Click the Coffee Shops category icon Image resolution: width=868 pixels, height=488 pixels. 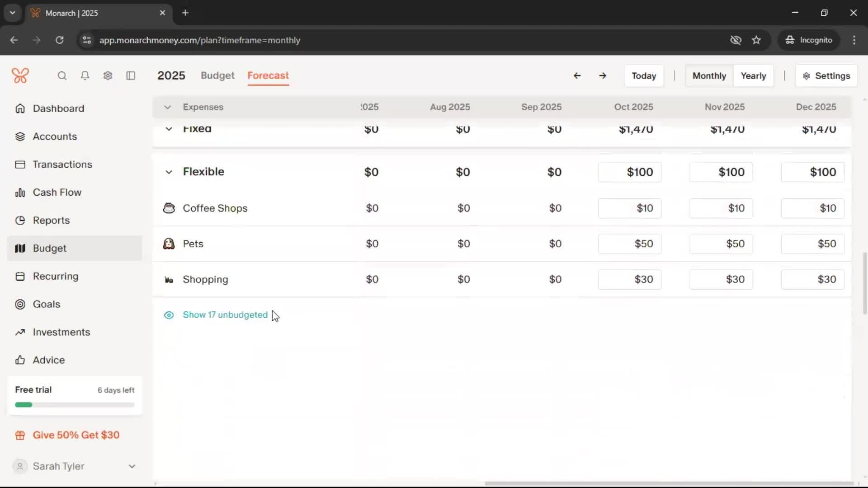169,208
